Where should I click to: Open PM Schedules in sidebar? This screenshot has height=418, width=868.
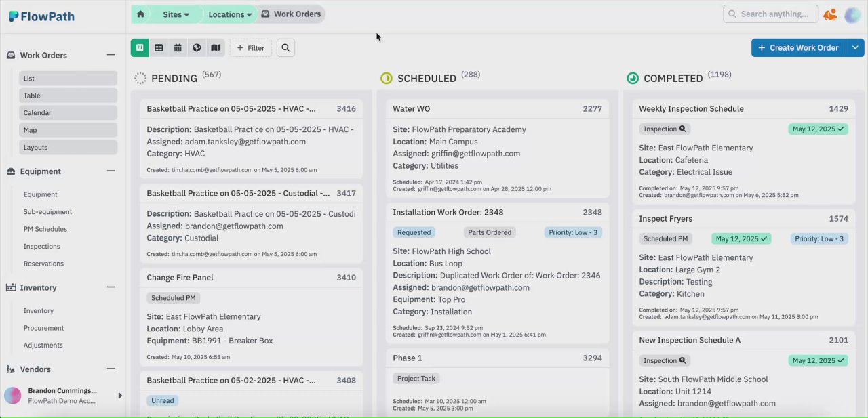(45, 229)
